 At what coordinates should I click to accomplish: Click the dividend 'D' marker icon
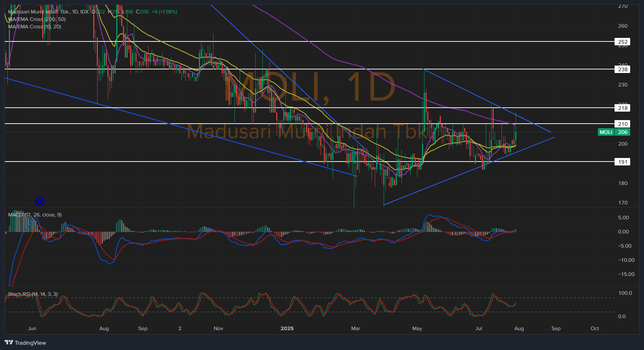click(40, 202)
